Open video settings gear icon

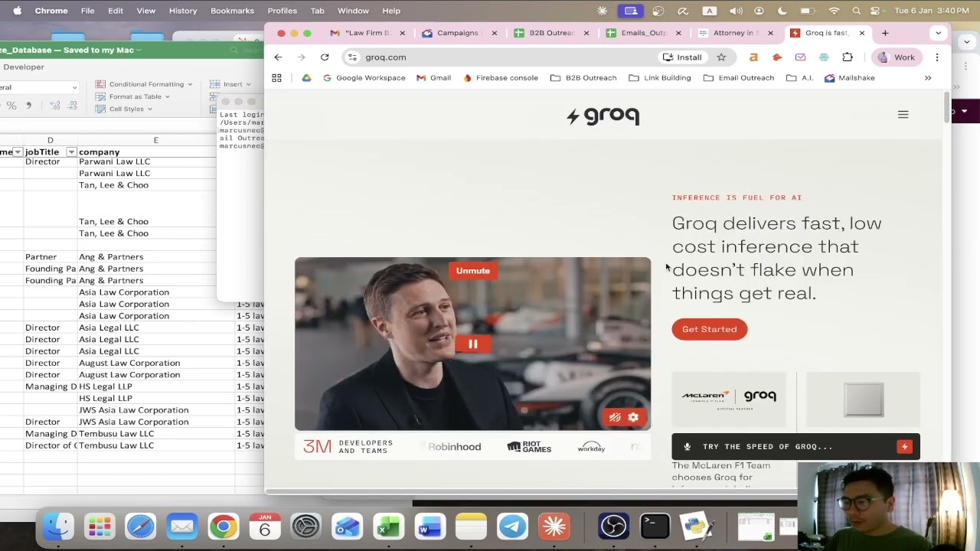tap(633, 417)
